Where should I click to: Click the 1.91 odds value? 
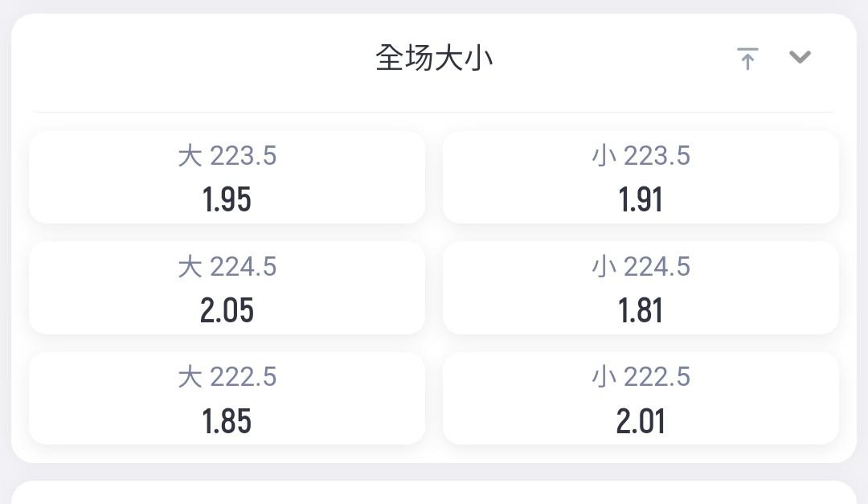(x=641, y=199)
